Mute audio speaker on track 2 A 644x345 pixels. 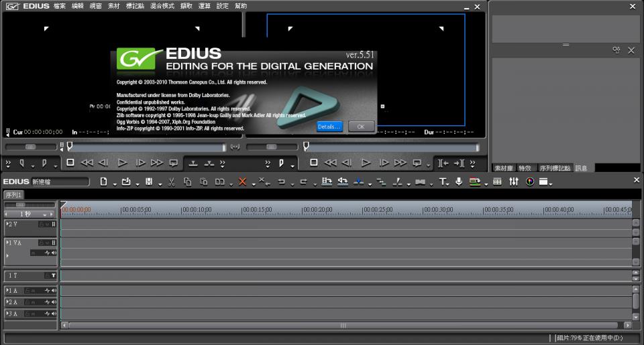54,302
